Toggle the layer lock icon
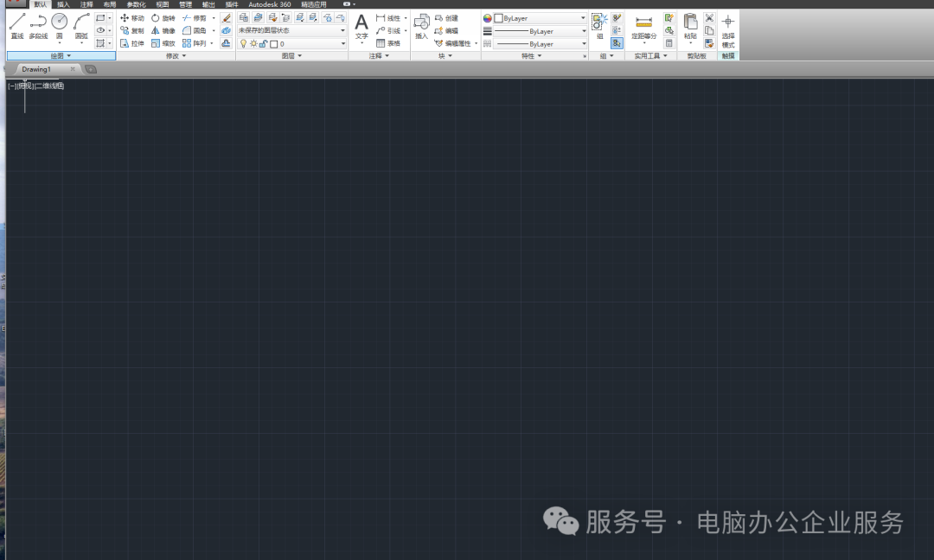The height and width of the screenshot is (560, 934). point(263,43)
